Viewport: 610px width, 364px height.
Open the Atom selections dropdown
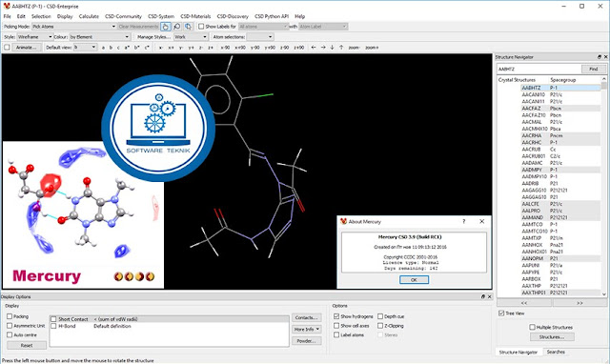coord(260,36)
